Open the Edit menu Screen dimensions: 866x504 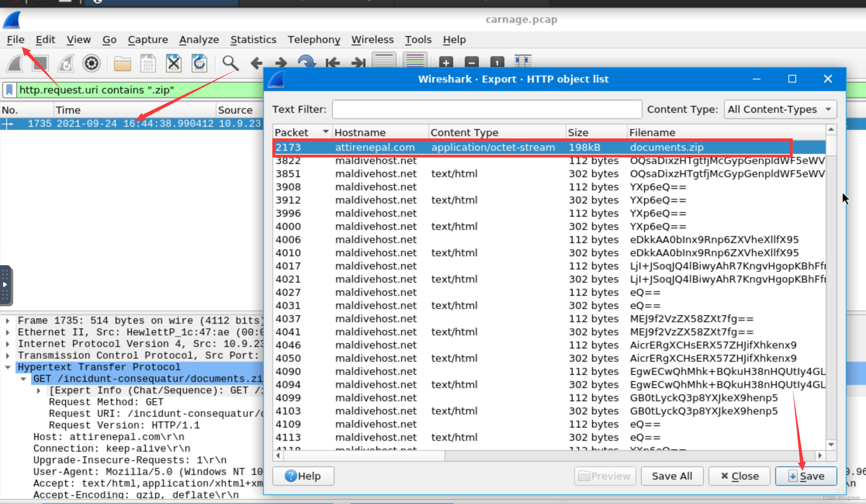tap(45, 40)
